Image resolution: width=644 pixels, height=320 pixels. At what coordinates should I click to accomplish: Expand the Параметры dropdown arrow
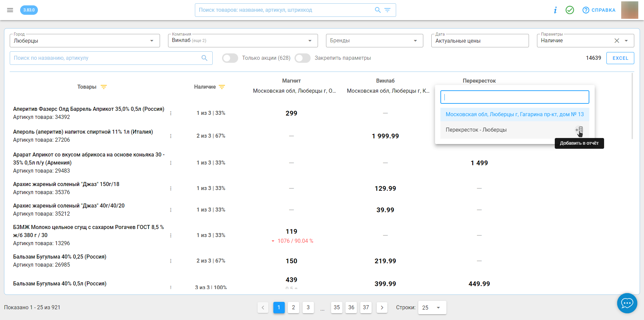pos(626,41)
